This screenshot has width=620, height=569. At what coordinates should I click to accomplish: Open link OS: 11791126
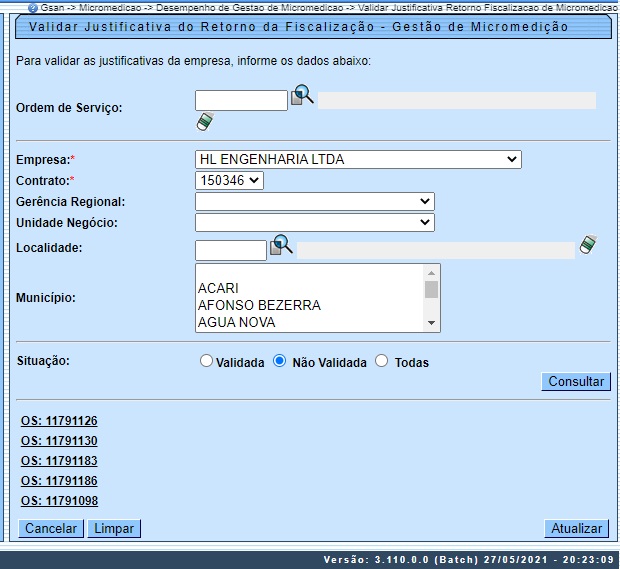[x=59, y=421]
